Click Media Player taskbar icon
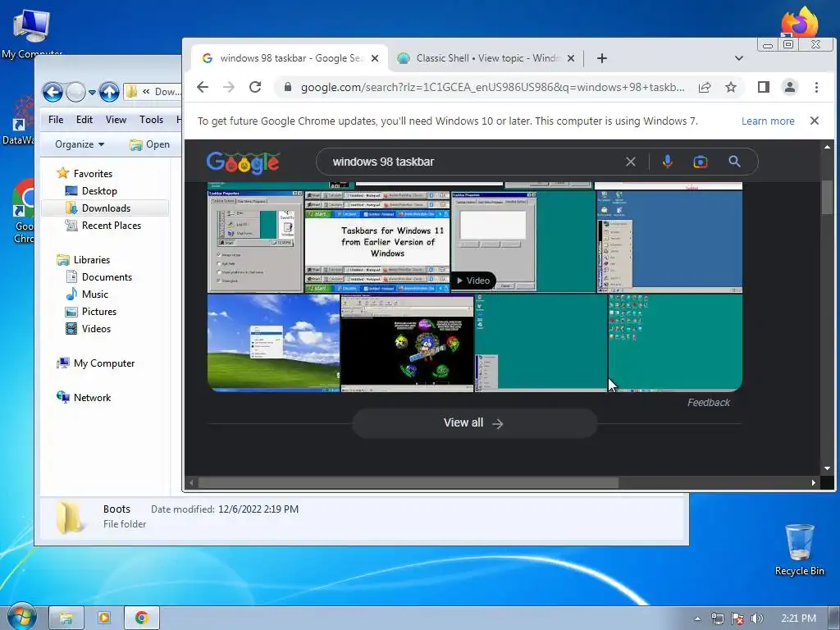This screenshot has width=840, height=630. (x=104, y=619)
